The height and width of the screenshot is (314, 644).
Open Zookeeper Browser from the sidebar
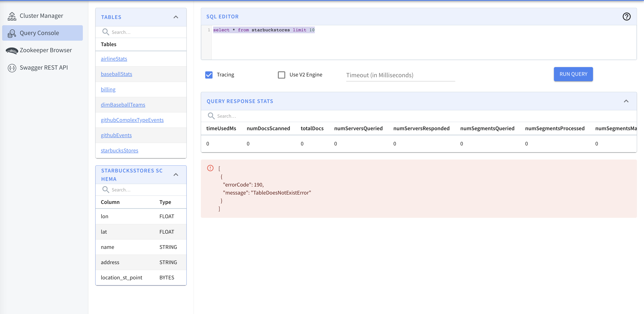pos(46,50)
